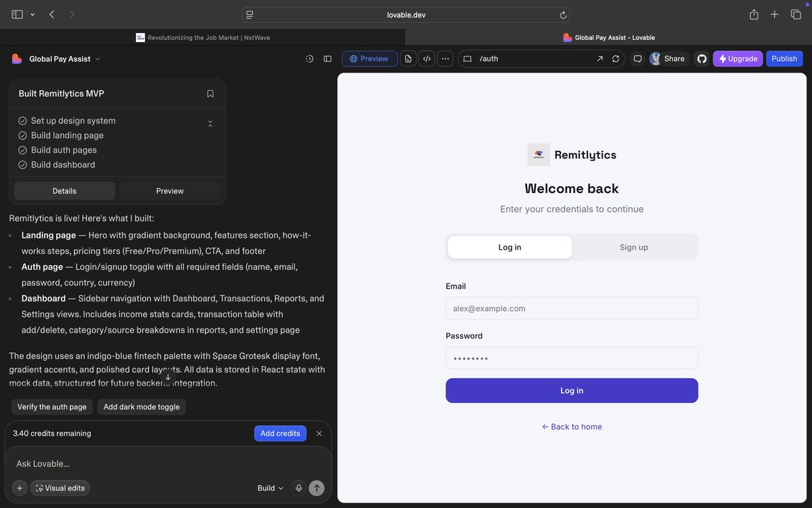Click the device size icon in preview URL bar

tap(467, 59)
